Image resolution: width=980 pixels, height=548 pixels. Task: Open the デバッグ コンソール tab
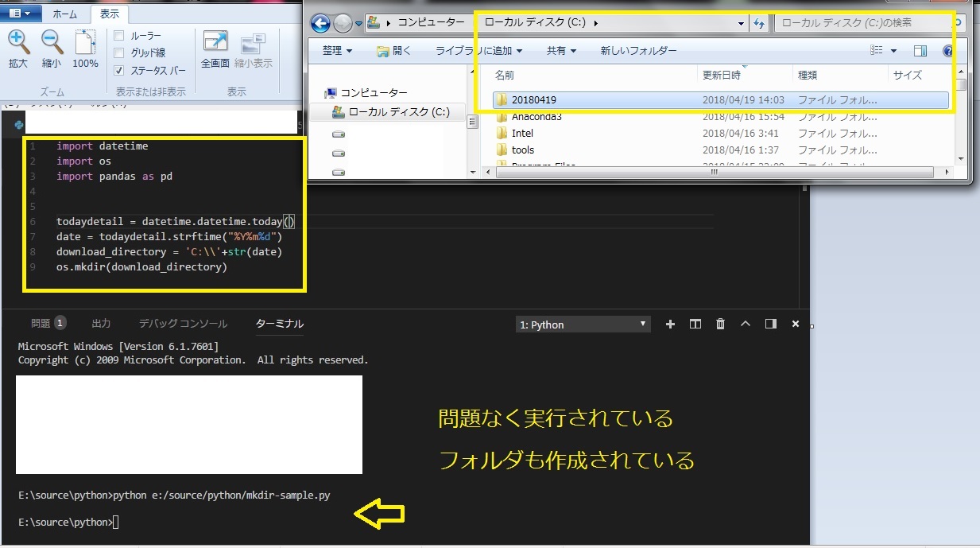coord(183,324)
